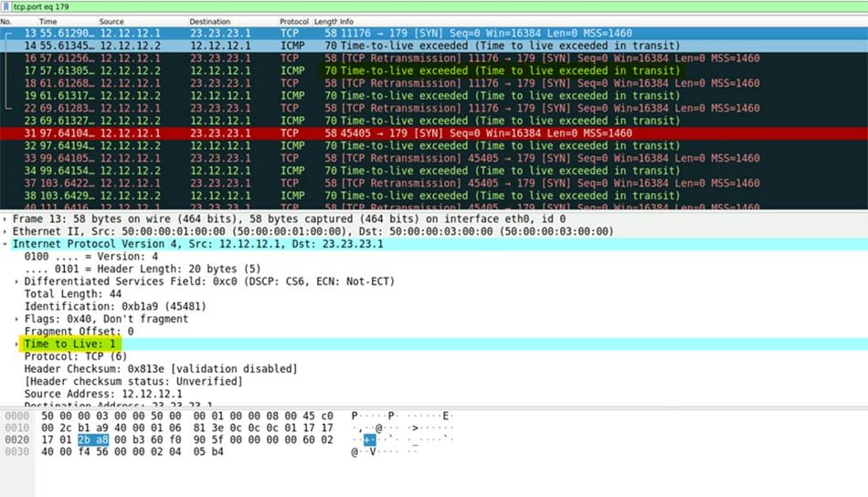Click highlighted bytes 2b a8 in hex pane

(x=90, y=439)
